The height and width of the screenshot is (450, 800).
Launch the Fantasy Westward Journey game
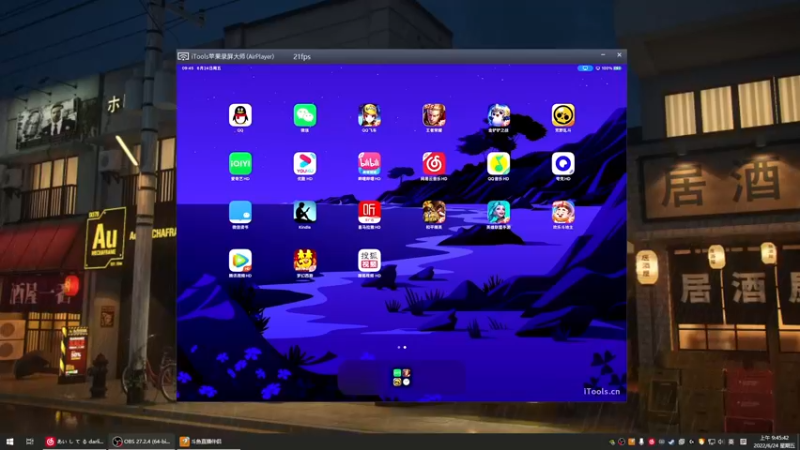tap(305, 260)
